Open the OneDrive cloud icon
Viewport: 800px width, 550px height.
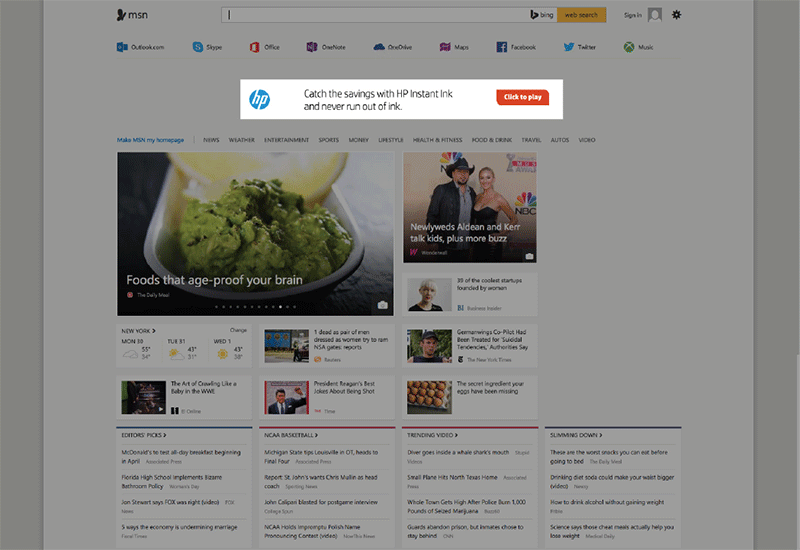click(379, 47)
